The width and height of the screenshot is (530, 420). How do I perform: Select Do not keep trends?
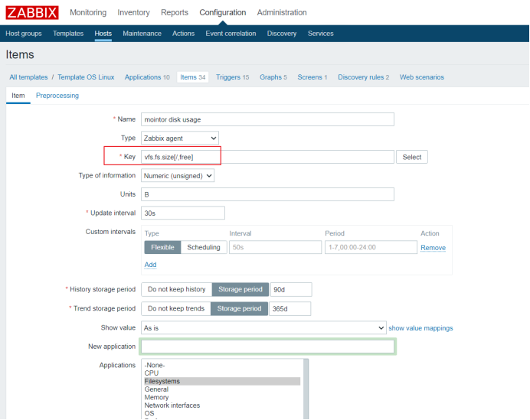click(x=175, y=308)
